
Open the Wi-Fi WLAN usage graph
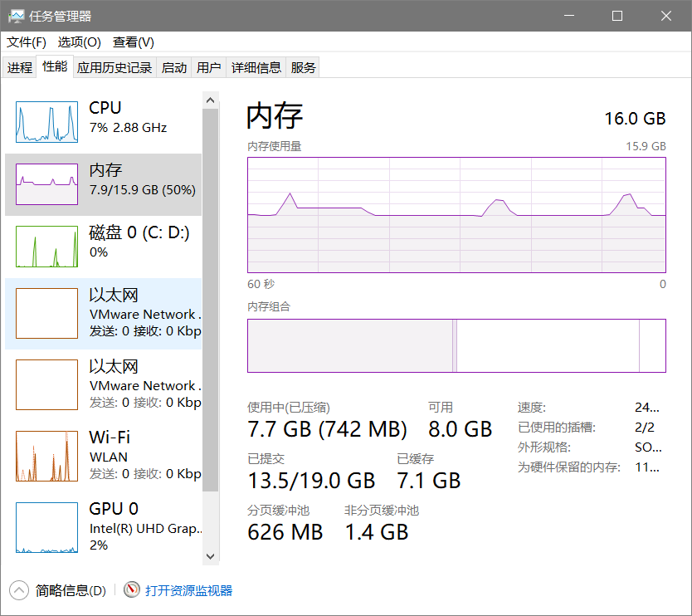tap(46, 456)
